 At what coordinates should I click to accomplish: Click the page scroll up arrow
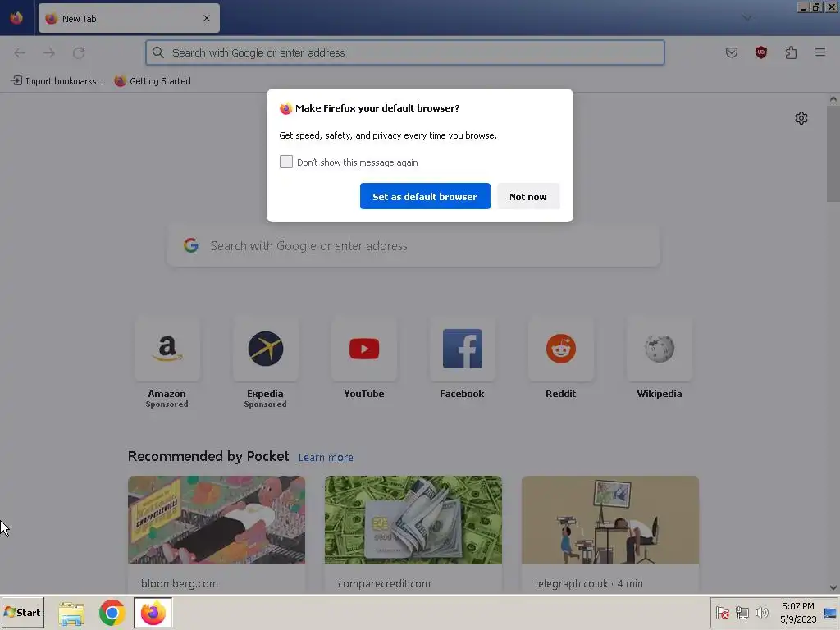coord(833,99)
